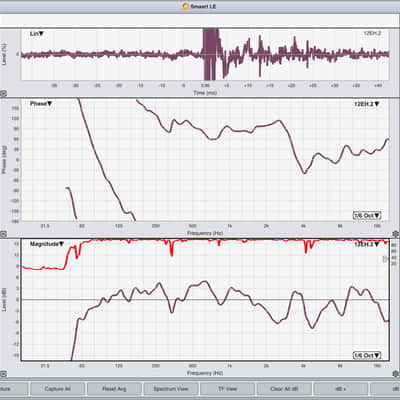The height and width of the screenshot is (400, 400).
Task: Click the Clear All dB button
Action: pyautogui.click(x=284, y=389)
